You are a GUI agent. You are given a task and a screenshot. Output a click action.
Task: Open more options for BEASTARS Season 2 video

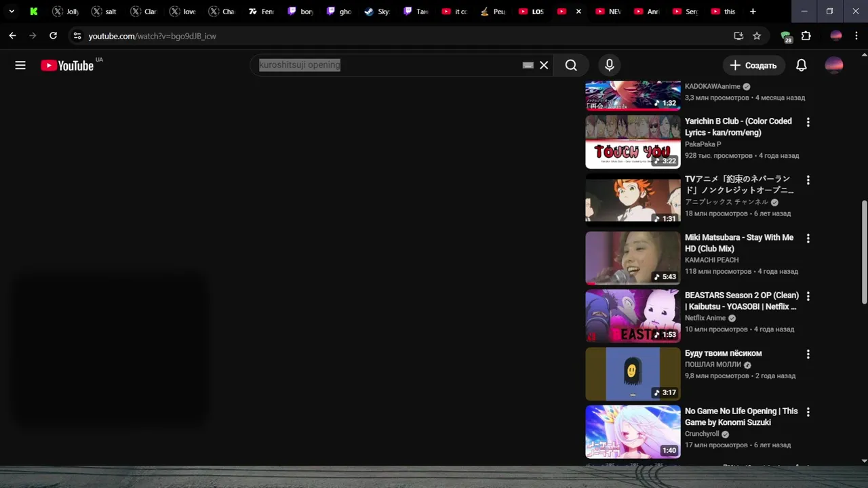pos(808,296)
